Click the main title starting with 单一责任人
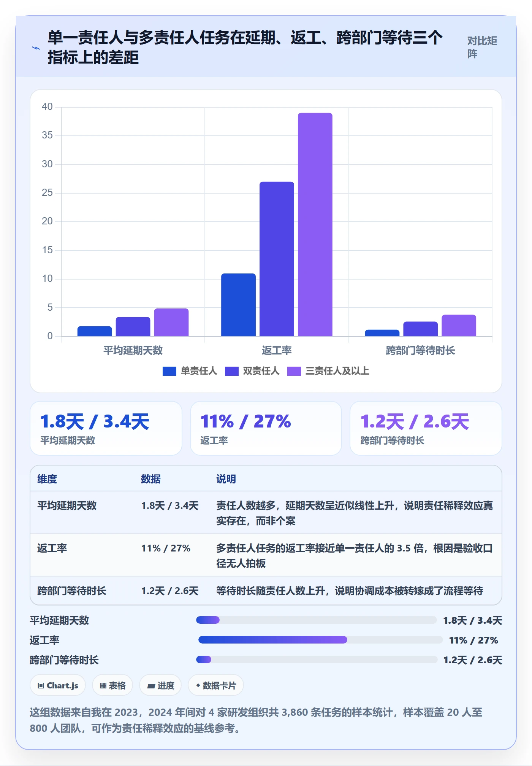532x766 pixels. click(x=245, y=48)
